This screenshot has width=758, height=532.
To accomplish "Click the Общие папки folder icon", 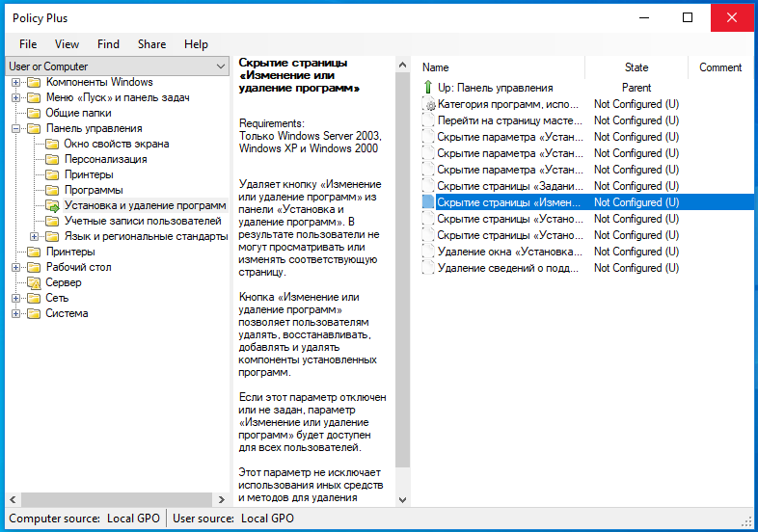I will [34, 113].
